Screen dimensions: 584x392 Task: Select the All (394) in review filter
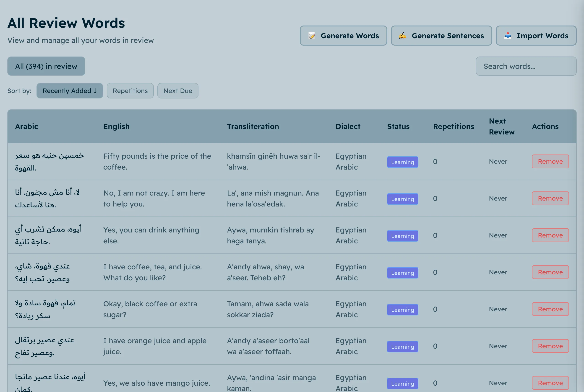(x=46, y=66)
